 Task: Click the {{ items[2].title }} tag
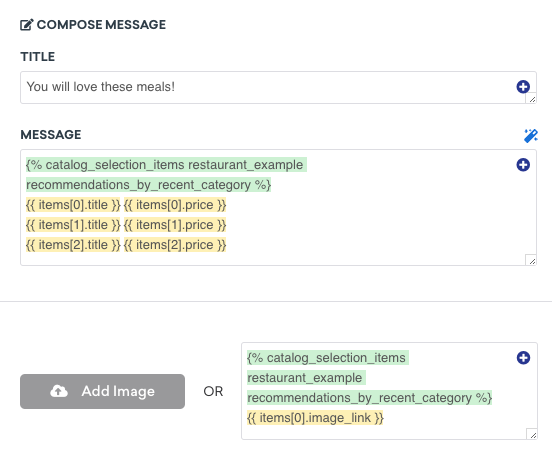73,245
